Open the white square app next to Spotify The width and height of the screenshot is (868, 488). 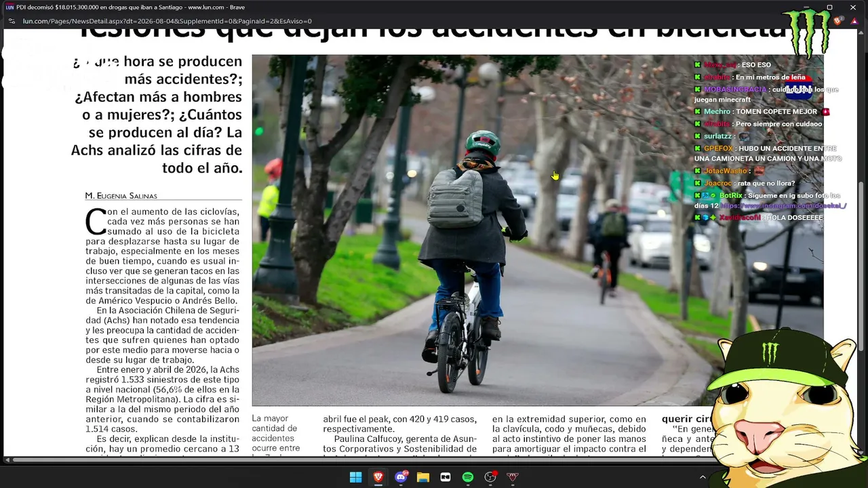click(x=446, y=477)
